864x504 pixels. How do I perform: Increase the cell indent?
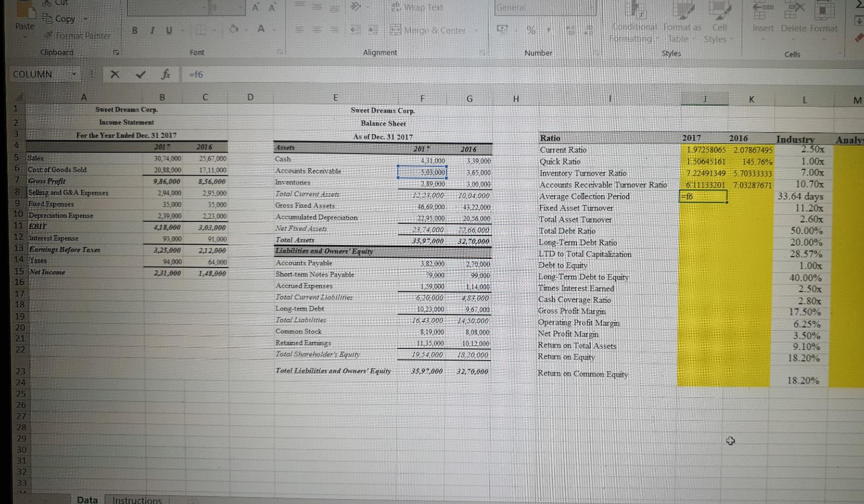(372, 30)
